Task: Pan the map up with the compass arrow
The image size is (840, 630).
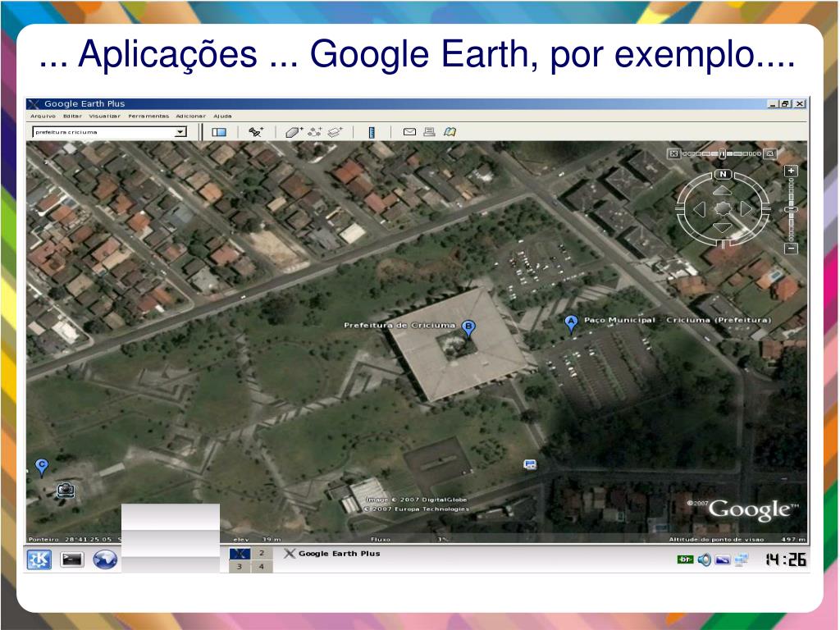Action: (722, 190)
